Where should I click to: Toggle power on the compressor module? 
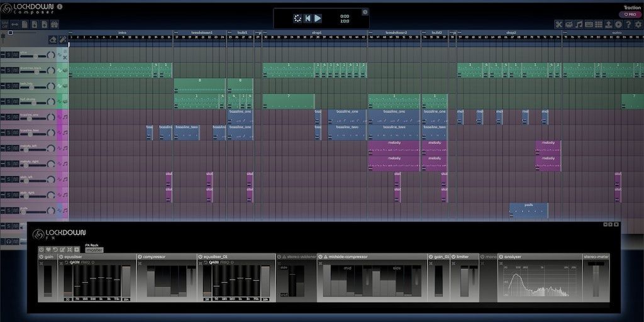click(x=140, y=257)
